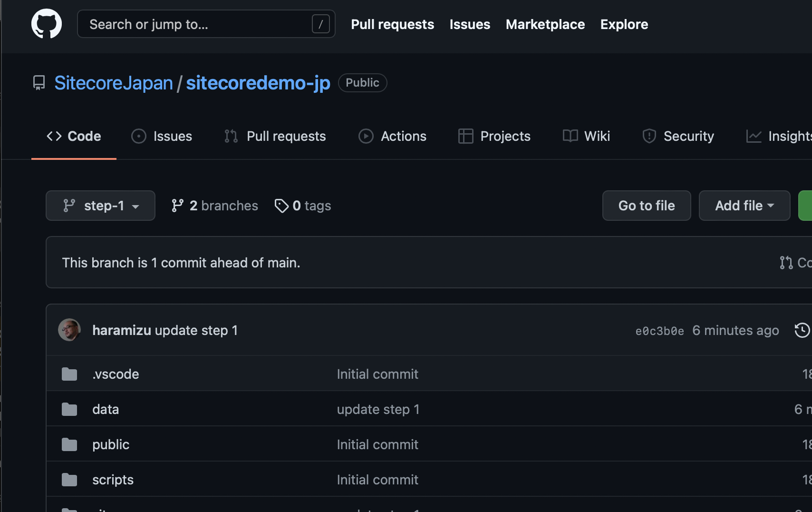Viewport: 812px width, 512px height.
Task: Open Explore in the top navigation
Action: pos(624,24)
